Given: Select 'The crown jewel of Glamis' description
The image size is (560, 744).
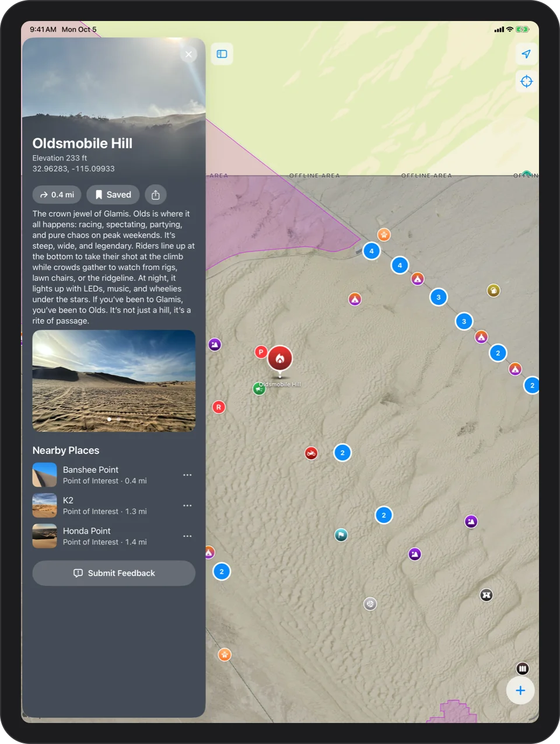Looking at the screenshot, I should 114,267.
